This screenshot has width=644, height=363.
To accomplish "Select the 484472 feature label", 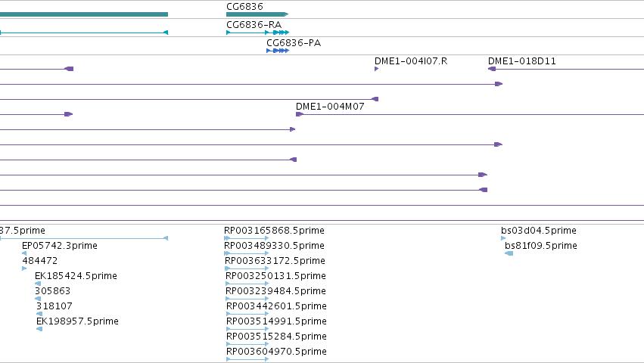I will [40, 261].
